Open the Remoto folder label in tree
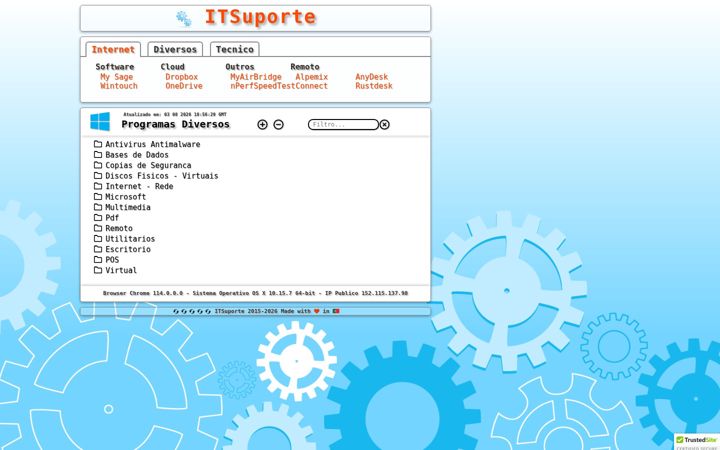This screenshot has height=450, width=720. click(x=119, y=228)
